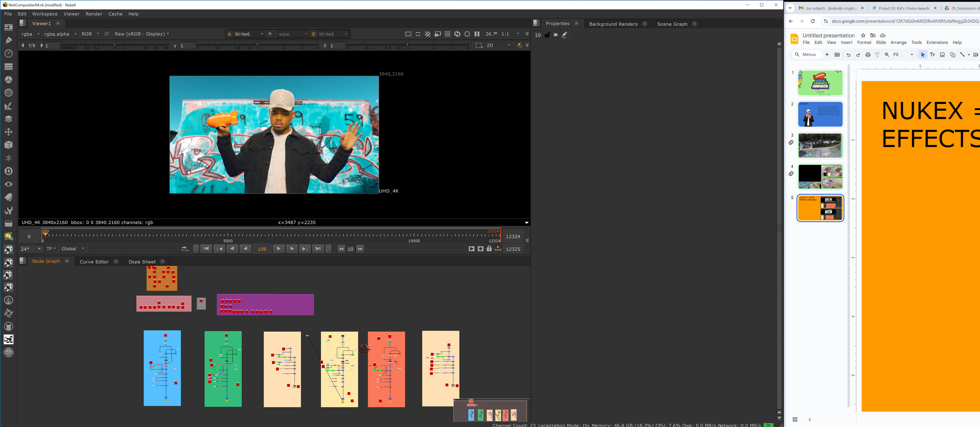
Task: Open the 2D view mode dropdown
Action: 498,45
